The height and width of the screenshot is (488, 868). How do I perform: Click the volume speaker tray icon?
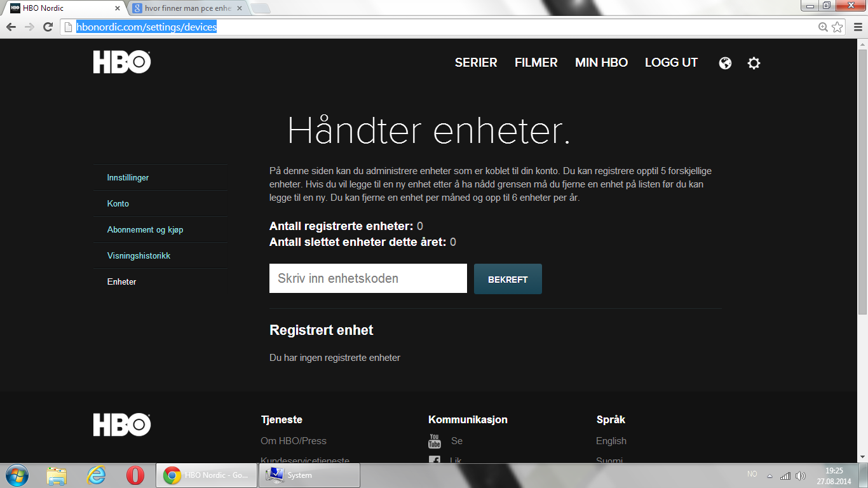pos(801,475)
